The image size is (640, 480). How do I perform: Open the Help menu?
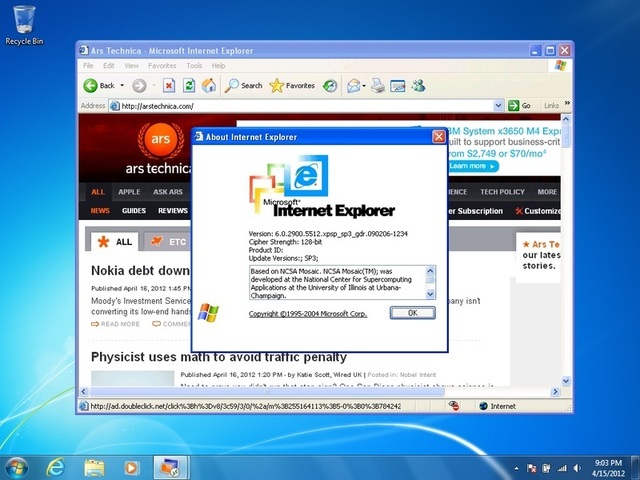click(x=218, y=66)
